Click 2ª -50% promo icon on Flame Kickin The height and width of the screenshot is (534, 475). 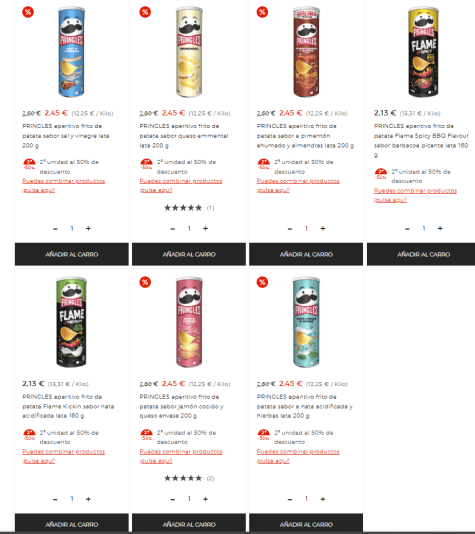tap(29, 435)
